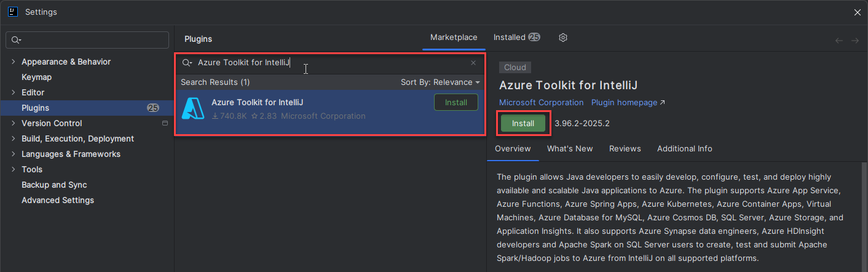Viewport: 868px width, 272px height.
Task: Click the Azure Toolkit plugin logo
Action: pos(193,108)
